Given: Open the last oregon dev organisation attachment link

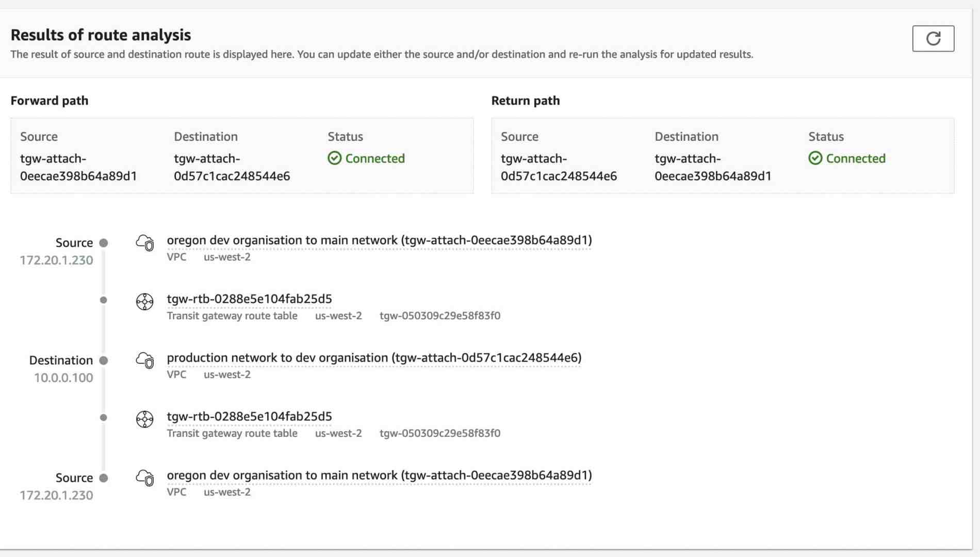Looking at the screenshot, I should tap(379, 476).
